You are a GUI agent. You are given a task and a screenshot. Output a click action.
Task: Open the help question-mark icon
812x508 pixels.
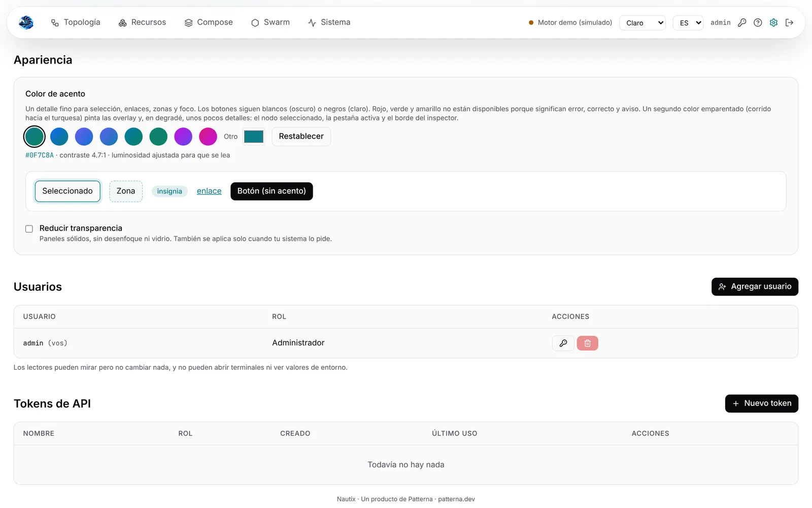[x=758, y=22]
